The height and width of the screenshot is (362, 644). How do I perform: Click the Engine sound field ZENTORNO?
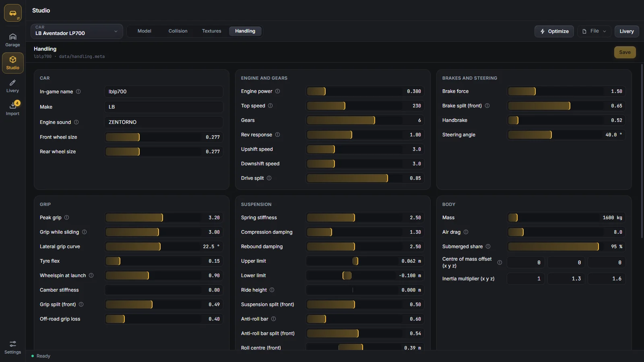164,122
